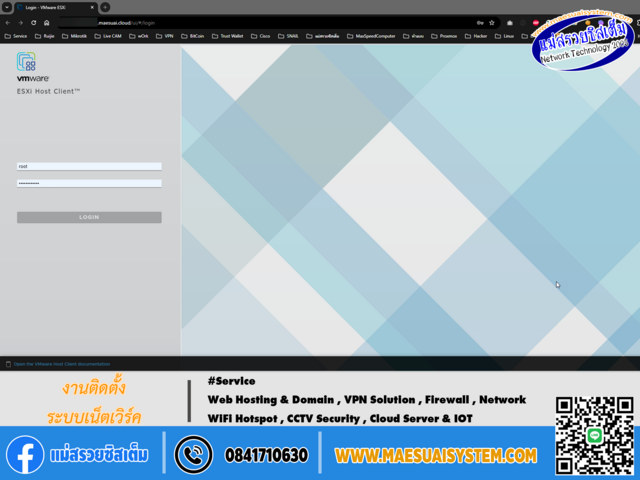Open the VMware Host Client documentation link
This screenshot has width=640, height=480.
[62, 364]
